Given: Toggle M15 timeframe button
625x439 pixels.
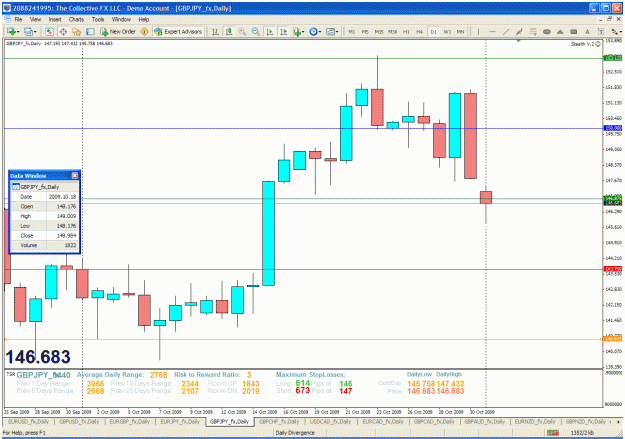Looking at the screenshot, I should (379, 31).
